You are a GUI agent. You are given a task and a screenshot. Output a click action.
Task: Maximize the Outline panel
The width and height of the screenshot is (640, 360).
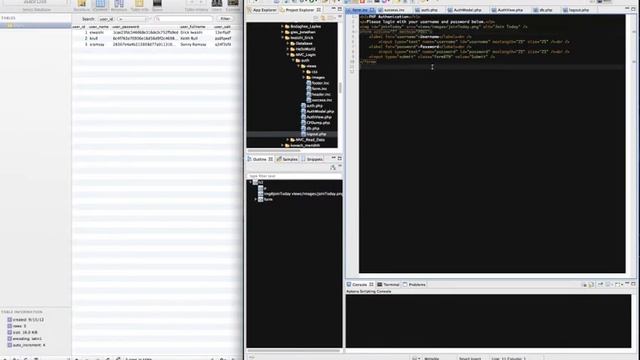coord(340,158)
